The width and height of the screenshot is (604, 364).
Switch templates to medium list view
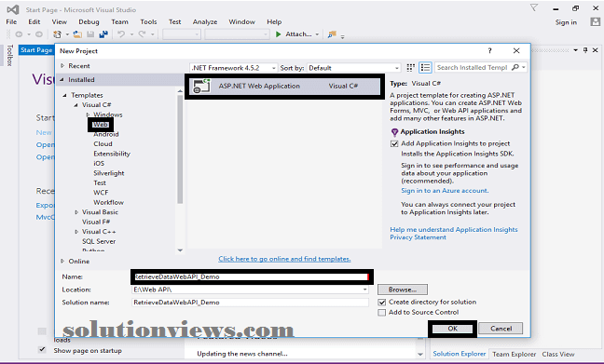tap(425, 68)
